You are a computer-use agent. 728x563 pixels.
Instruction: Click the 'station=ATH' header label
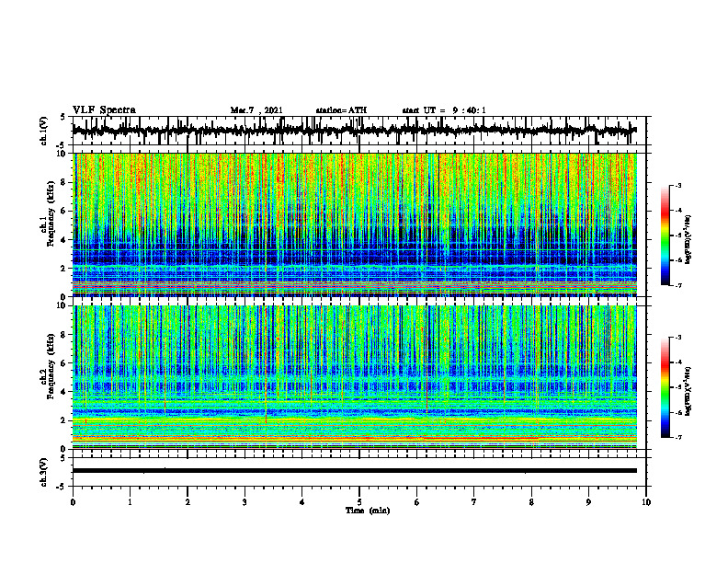point(341,110)
